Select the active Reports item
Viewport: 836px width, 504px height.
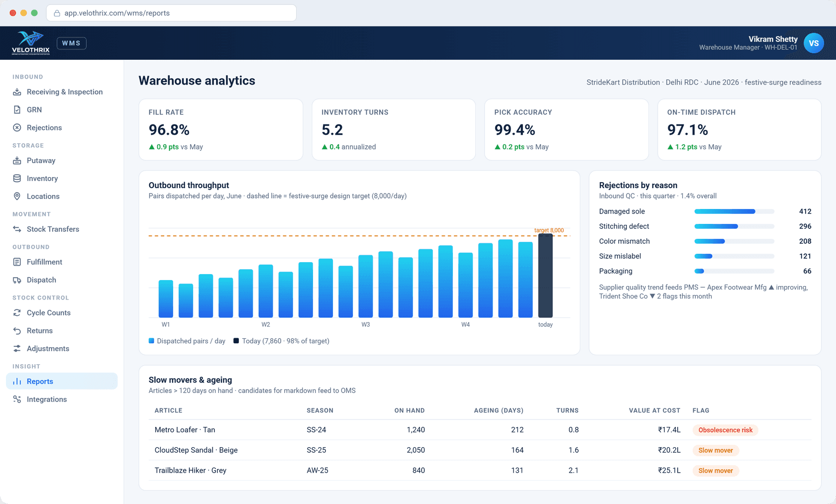click(x=62, y=382)
